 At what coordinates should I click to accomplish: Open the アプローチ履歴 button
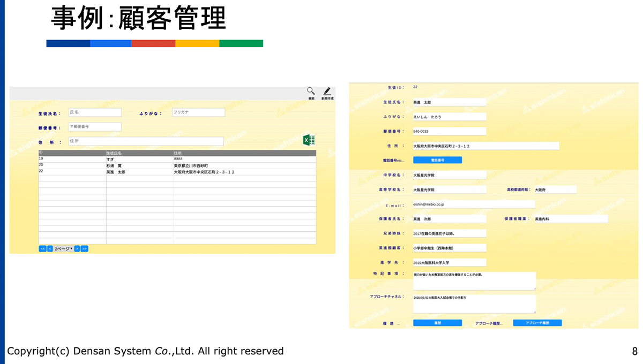pos(537,322)
